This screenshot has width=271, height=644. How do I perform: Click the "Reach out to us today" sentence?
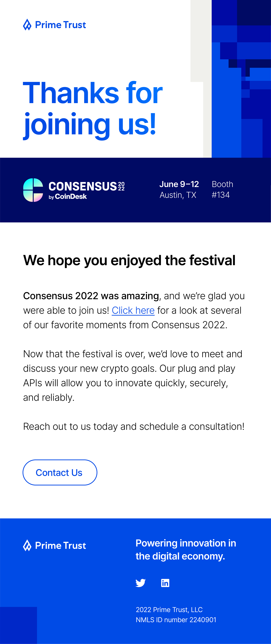click(x=134, y=427)
